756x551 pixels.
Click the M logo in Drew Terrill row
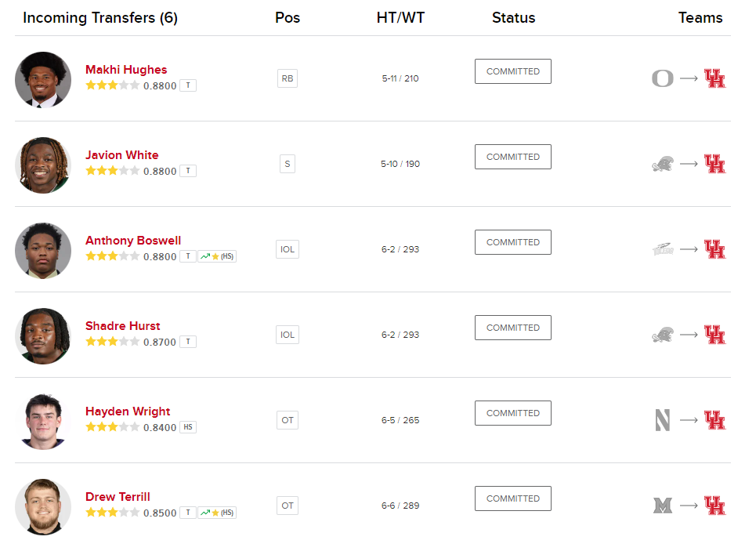click(662, 506)
